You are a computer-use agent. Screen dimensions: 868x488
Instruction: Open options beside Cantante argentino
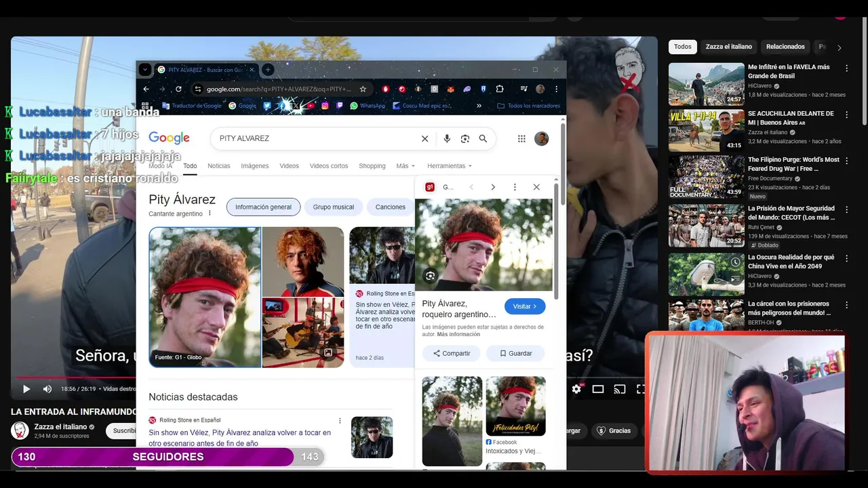tap(210, 213)
